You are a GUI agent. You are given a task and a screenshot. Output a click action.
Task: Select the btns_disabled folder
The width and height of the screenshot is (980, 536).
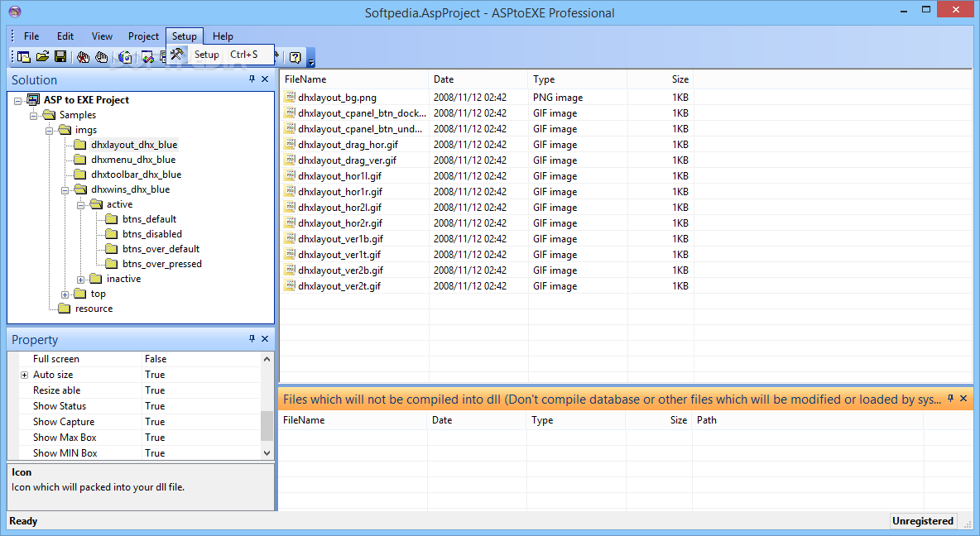[x=151, y=234]
